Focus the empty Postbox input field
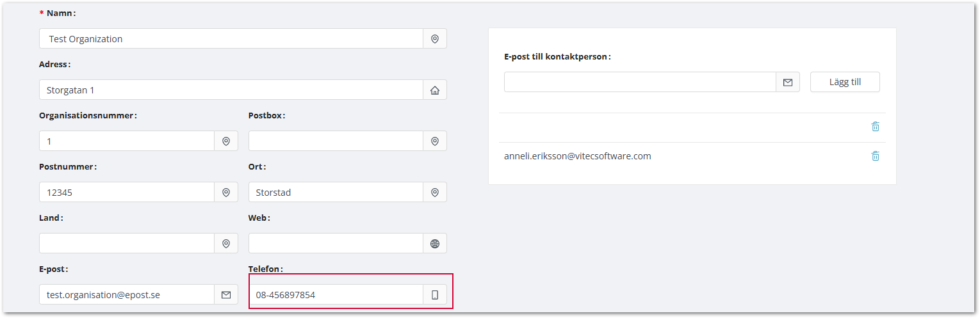The width and height of the screenshot is (980, 318). coord(336,141)
